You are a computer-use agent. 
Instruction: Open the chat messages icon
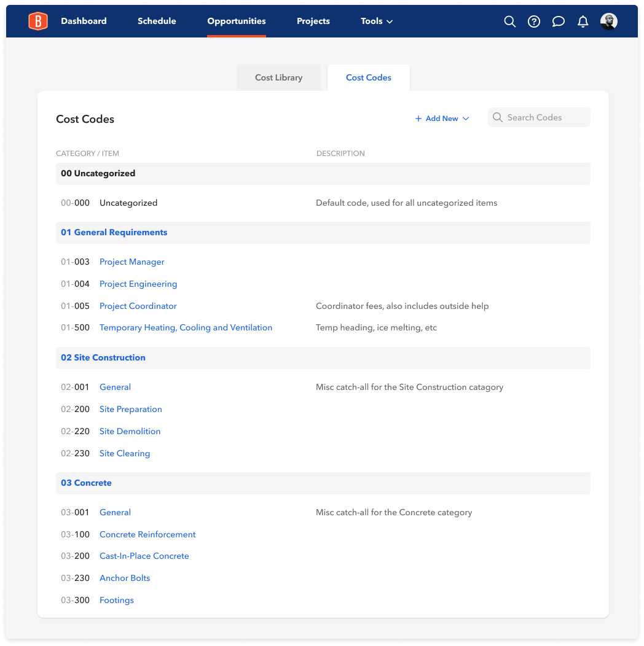coord(558,21)
